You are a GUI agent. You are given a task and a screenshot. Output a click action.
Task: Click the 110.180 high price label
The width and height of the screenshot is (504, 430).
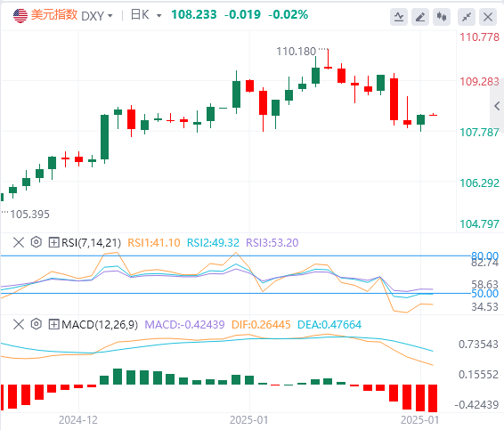296,52
